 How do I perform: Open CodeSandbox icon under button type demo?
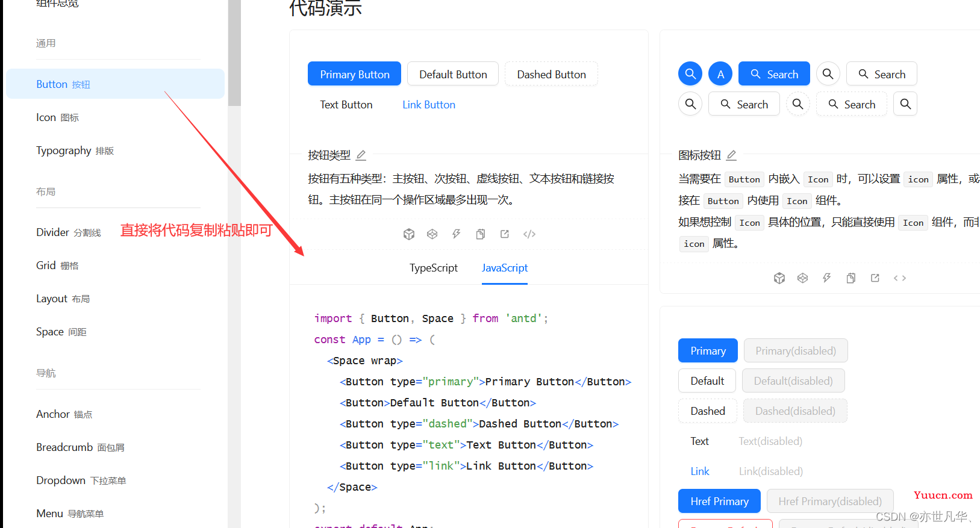[x=409, y=234]
